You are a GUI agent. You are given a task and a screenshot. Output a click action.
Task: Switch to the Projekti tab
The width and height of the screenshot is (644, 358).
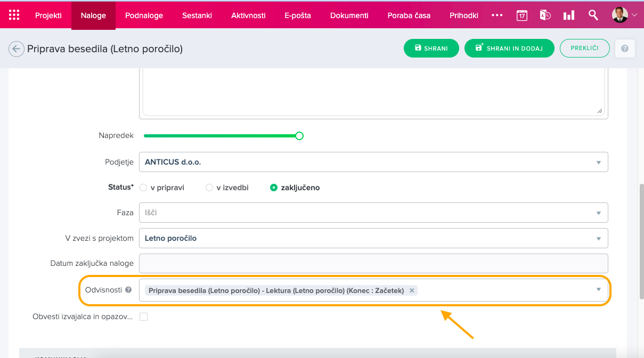click(48, 15)
